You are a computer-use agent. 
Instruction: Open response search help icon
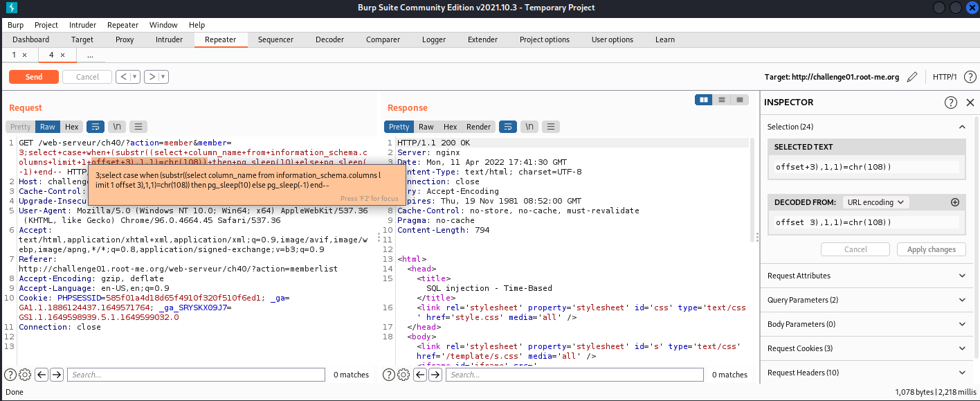pyautogui.click(x=389, y=375)
